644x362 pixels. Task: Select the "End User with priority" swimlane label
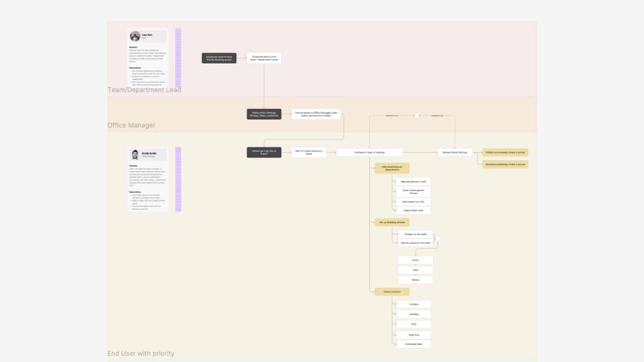[141, 353]
